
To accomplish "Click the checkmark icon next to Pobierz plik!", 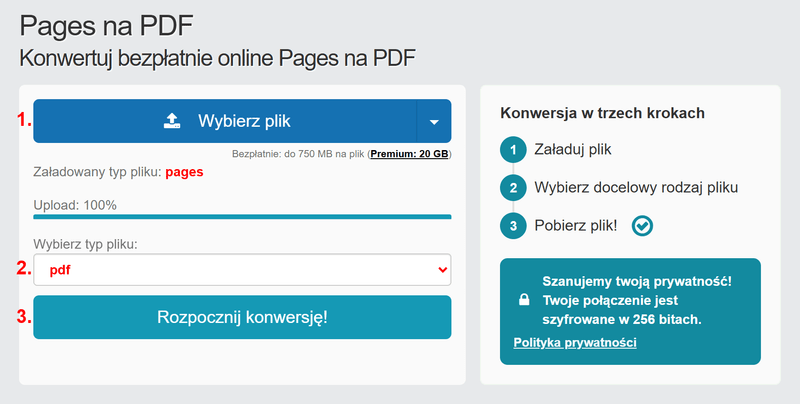I will [x=642, y=225].
